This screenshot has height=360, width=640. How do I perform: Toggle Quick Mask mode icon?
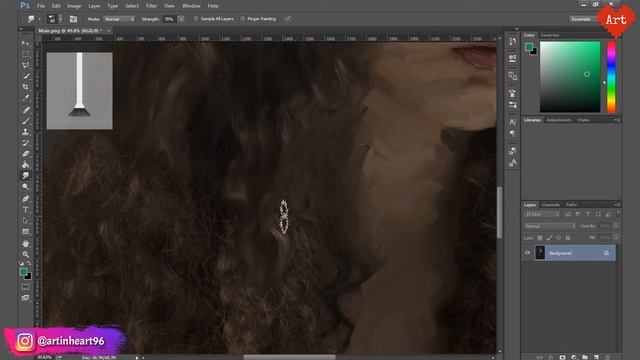coord(25,287)
